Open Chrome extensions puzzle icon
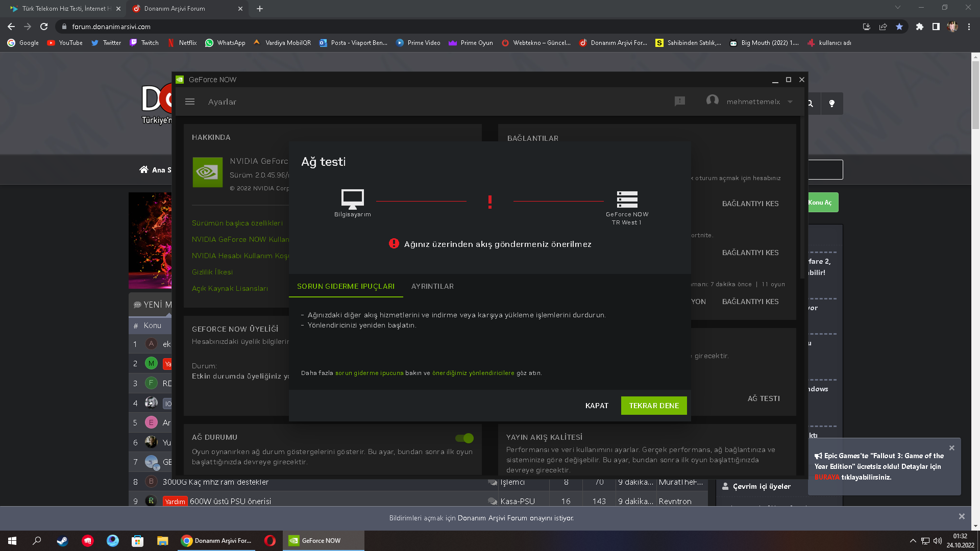The height and width of the screenshot is (551, 980). (x=919, y=27)
